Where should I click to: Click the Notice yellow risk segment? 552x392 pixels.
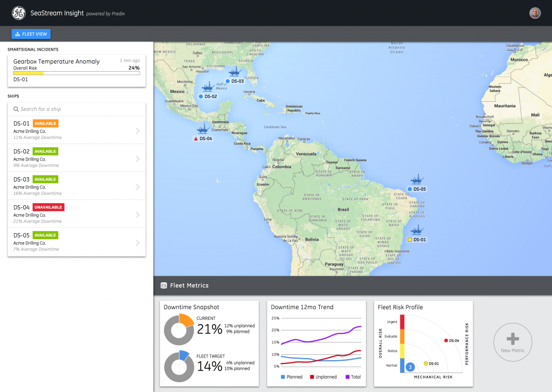402,351
